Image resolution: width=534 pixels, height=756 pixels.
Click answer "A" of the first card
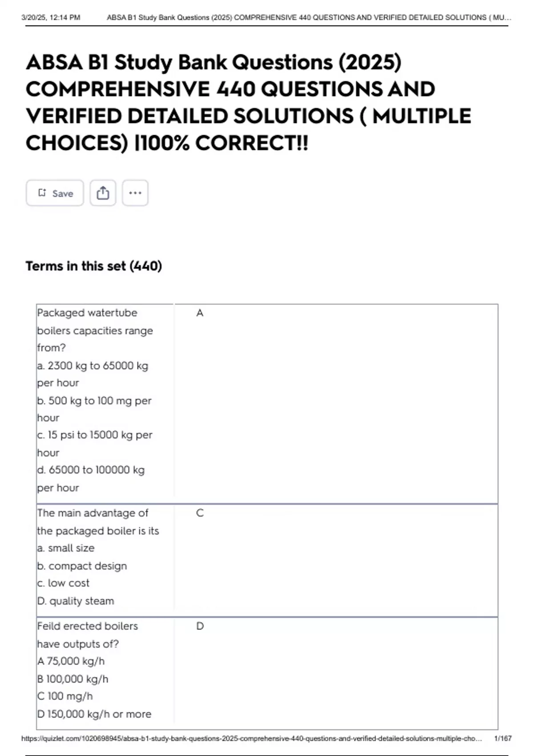click(x=200, y=313)
